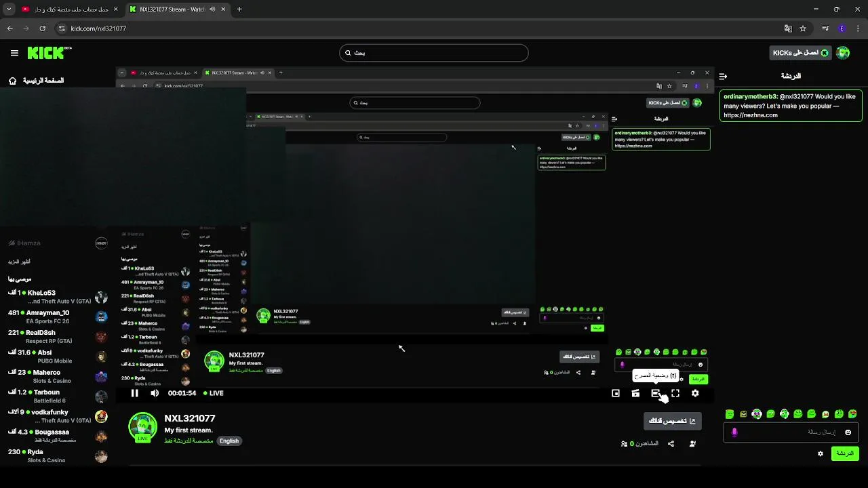The height and width of the screenshot is (488, 868).
Task: Open Home page in sidebar
Action: [37, 81]
